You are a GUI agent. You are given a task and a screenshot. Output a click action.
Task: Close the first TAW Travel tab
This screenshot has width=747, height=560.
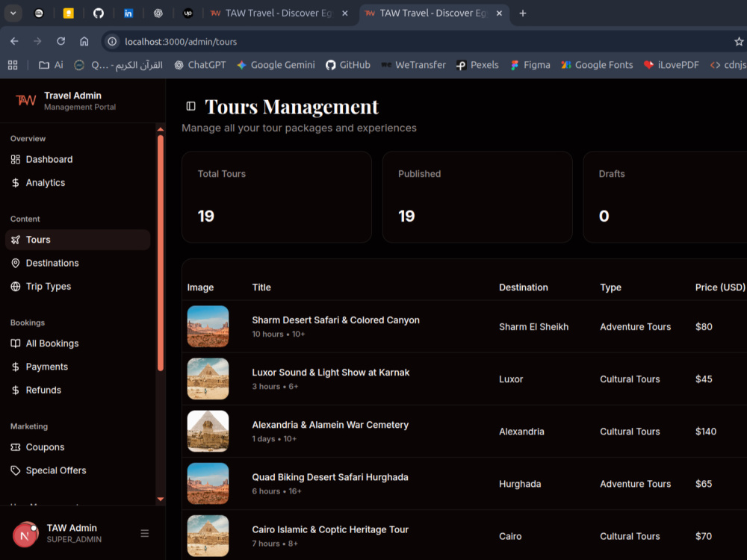(345, 13)
